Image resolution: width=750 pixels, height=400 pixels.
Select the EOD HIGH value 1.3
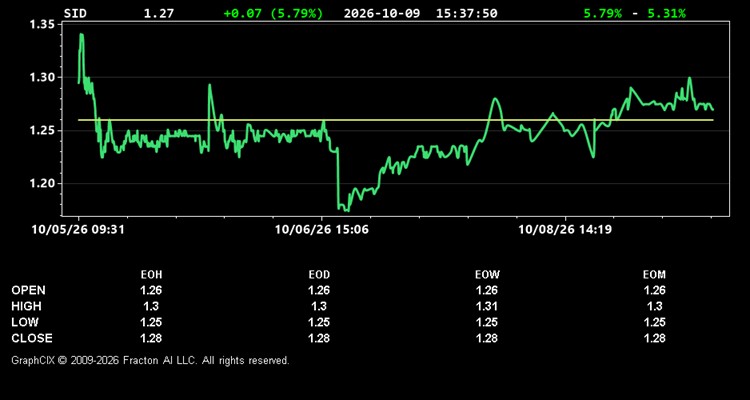[319, 306]
